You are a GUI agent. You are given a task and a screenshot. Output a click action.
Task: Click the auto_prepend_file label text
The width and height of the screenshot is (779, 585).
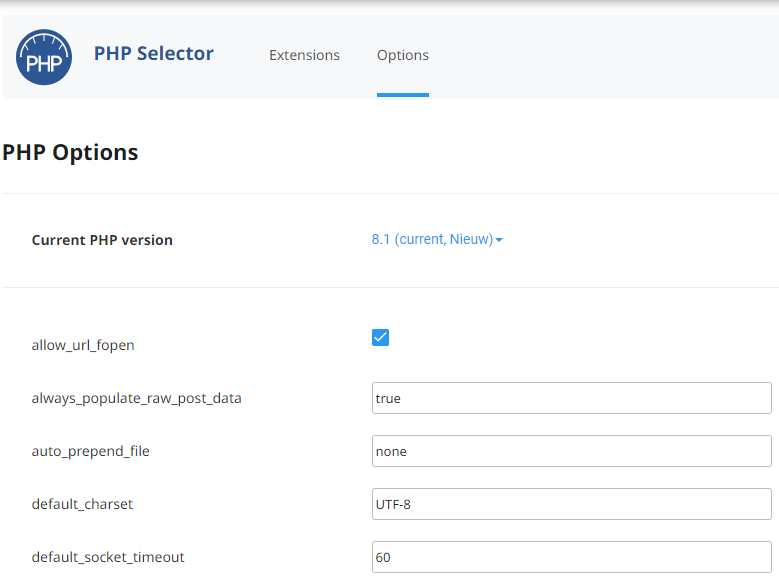point(90,451)
